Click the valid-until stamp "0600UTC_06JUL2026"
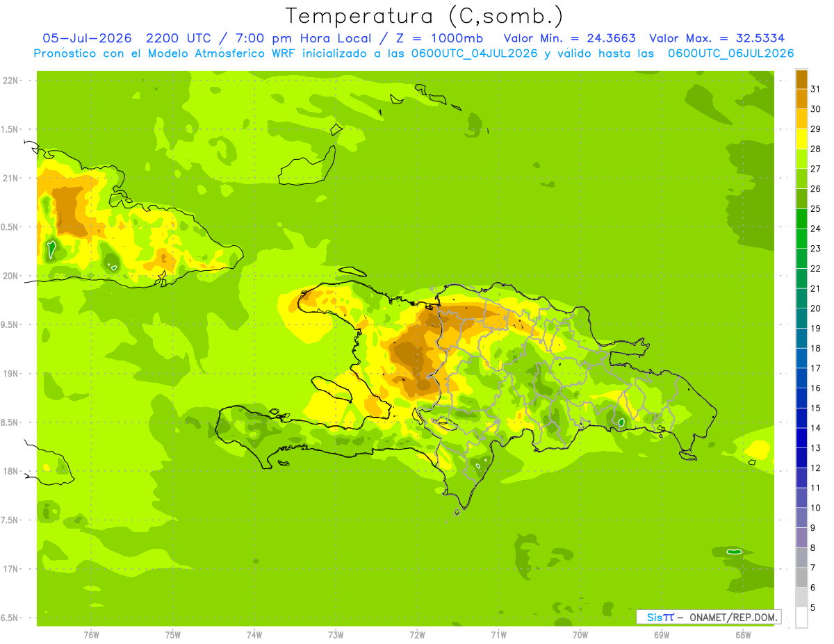The height and width of the screenshot is (644, 834). (730, 53)
